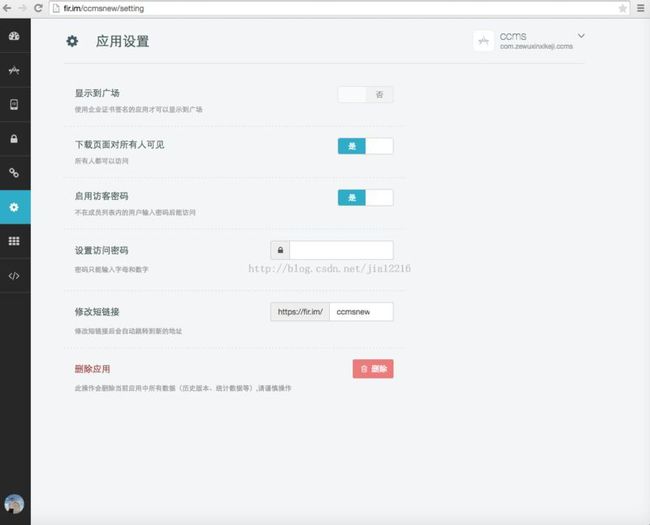Open the mobile device icon in sidebar
The image size is (650, 525).
point(14,105)
